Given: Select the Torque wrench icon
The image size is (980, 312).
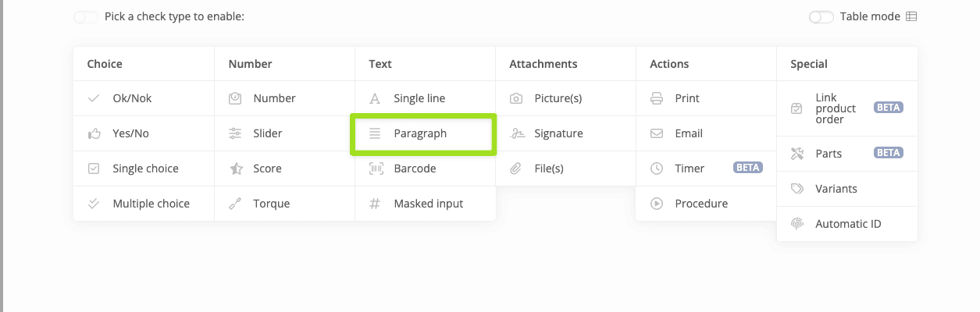Looking at the screenshot, I should 235,204.
